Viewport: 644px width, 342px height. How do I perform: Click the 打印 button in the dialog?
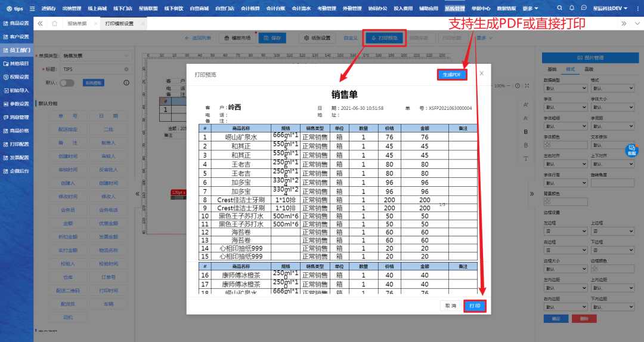click(475, 306)
